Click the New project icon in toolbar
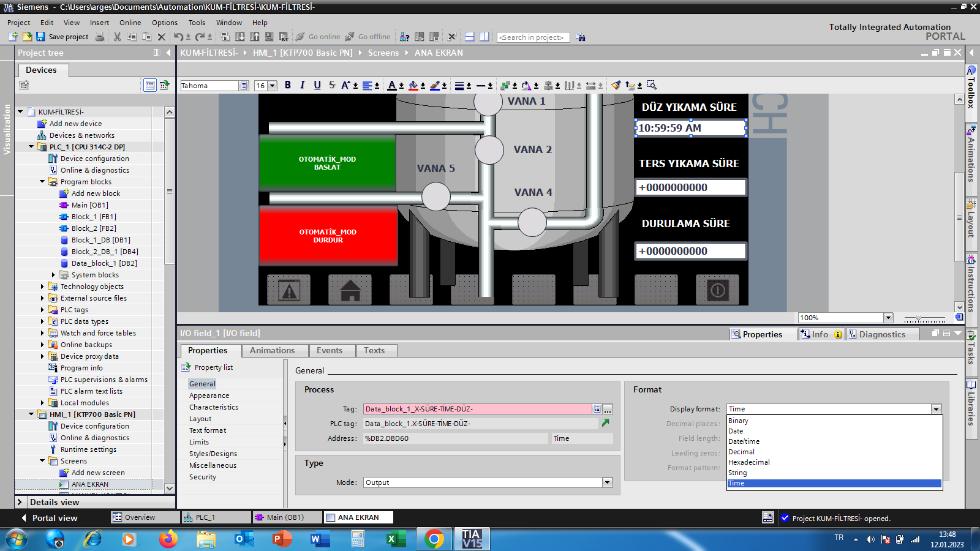 pyautogui.click(x=13, y=37)
